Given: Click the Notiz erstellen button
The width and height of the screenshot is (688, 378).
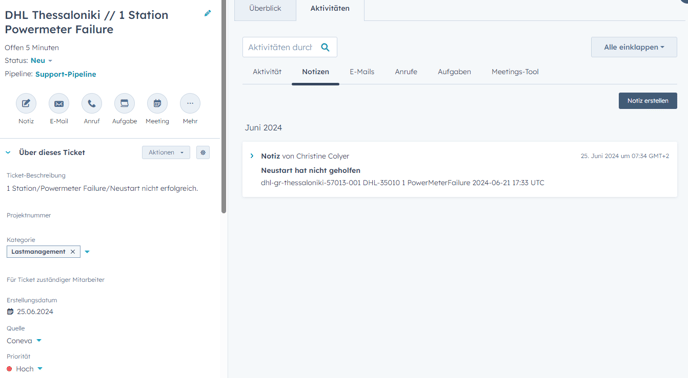Looking at the screenshot, I should pos(648,101).
